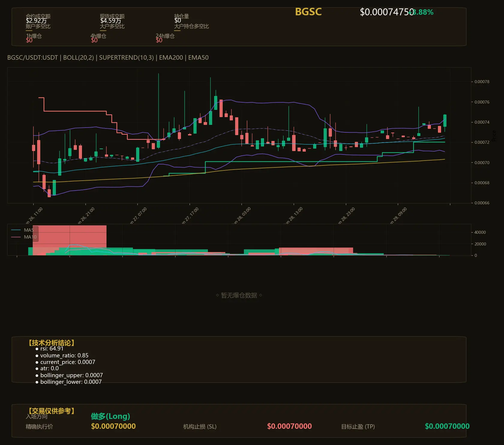
Task: Click the 26, 11:00 time axis label
Action: [34, 215]
